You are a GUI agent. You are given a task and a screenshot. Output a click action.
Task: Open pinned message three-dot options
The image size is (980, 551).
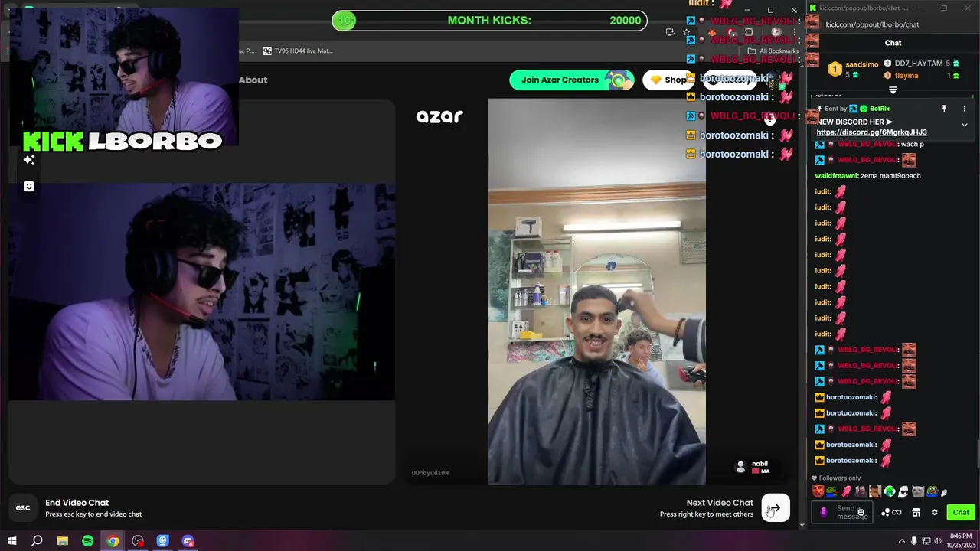[964, 109]
